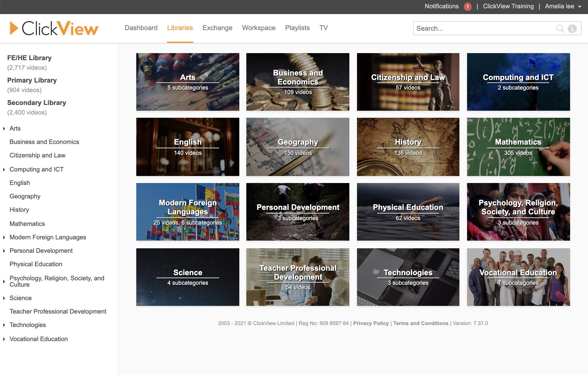Open the Vocational Education tile
The width and height of the screenshot is (588, 375).
[x=519, y=277]
